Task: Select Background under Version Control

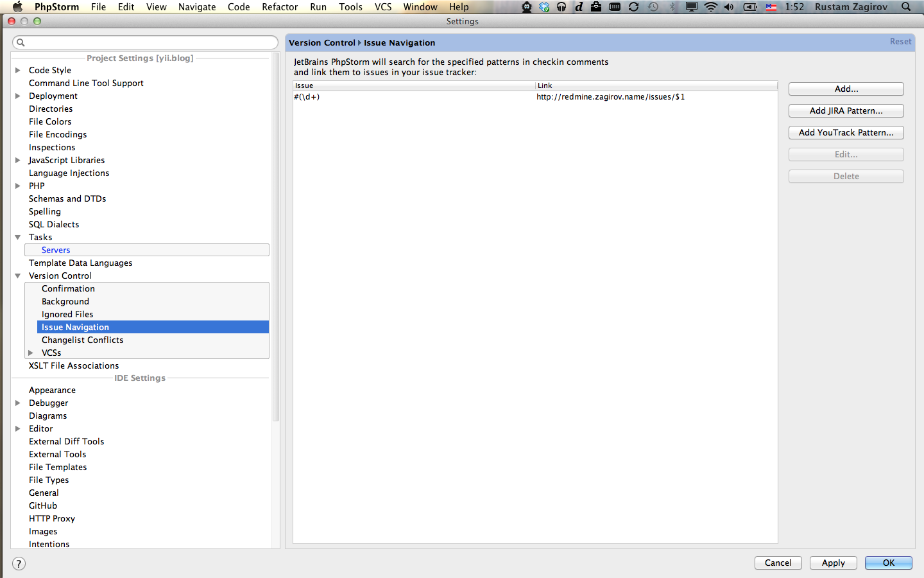Action: (65, 301)
